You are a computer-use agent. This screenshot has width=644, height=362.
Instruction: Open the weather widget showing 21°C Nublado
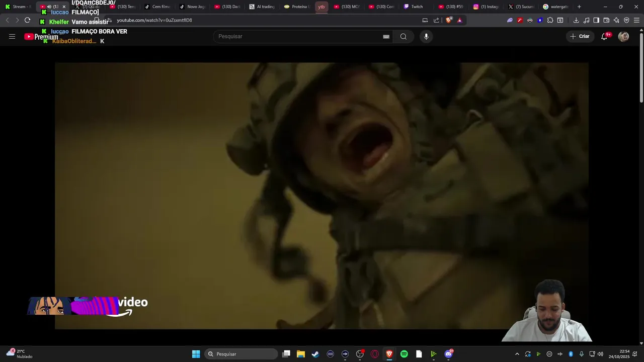tap(19, 353)
